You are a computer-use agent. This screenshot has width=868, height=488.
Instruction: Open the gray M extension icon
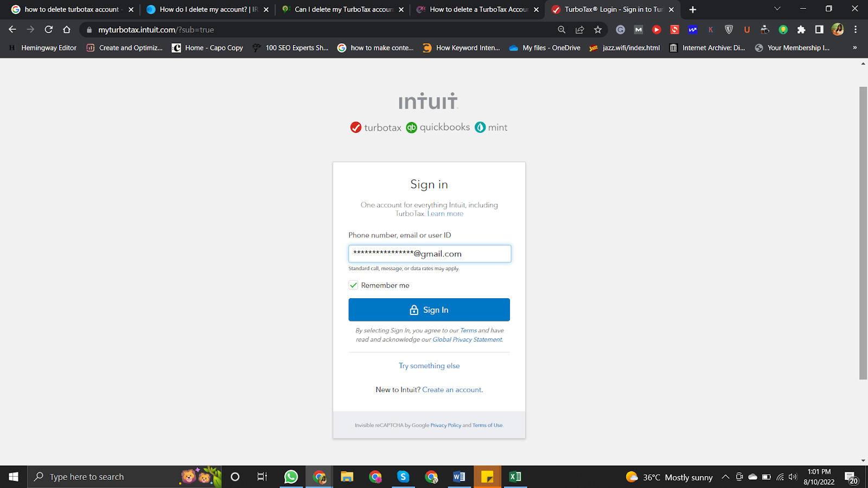click(x=639, y=30)
